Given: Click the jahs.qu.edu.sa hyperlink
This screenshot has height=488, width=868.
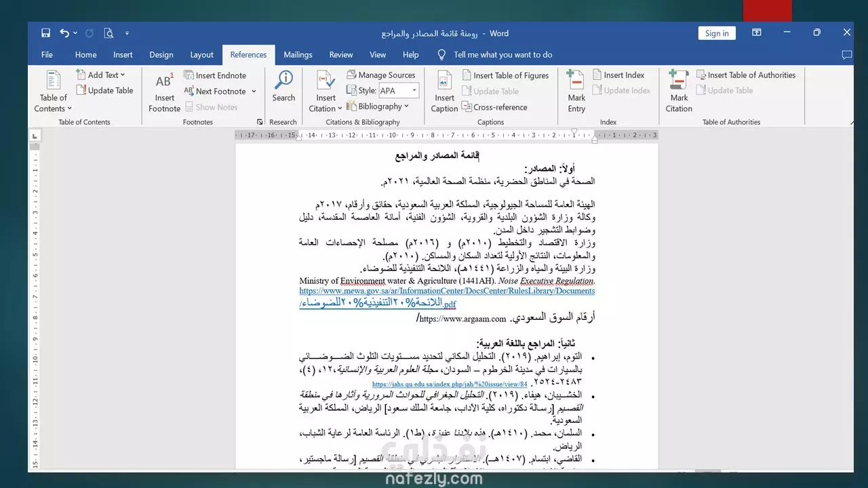Looking at the screenshot, I should click(449, 384).
